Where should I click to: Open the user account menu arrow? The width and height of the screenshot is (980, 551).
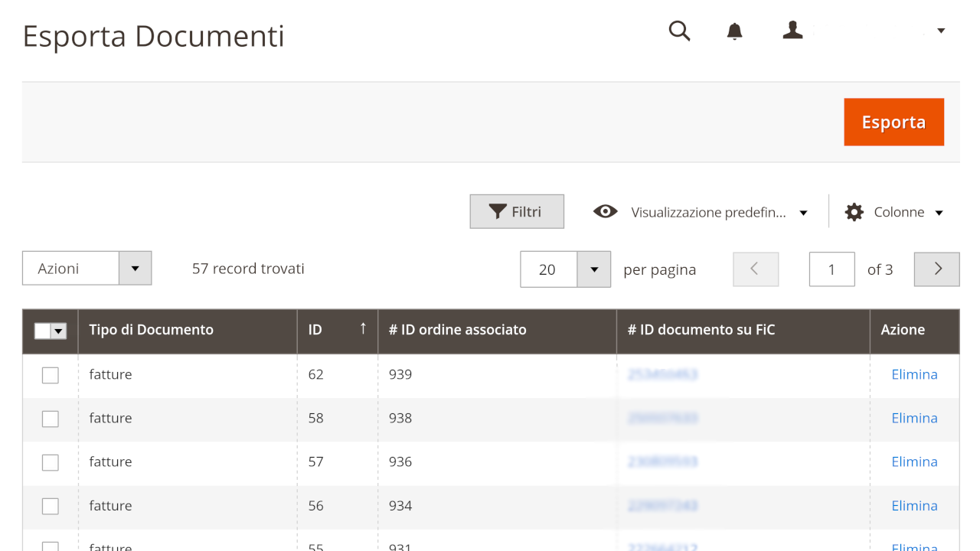[941, 31]
